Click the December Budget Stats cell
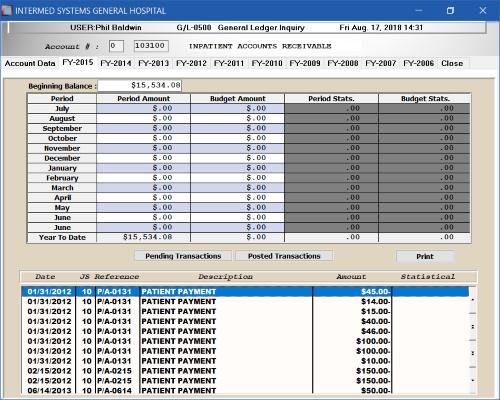This screenshot has height=400, width=500. coord(425,158)
